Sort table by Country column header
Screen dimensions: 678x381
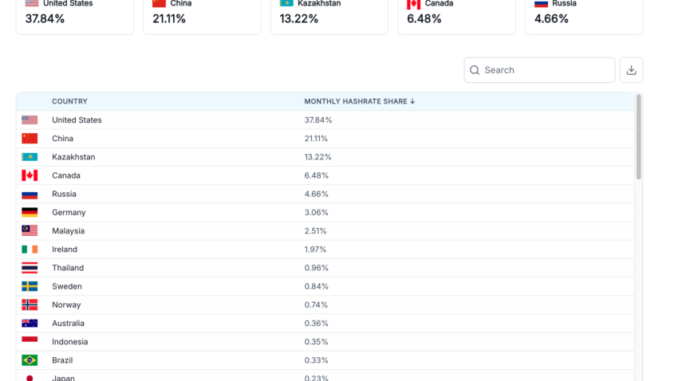click(x=70, y=101)
